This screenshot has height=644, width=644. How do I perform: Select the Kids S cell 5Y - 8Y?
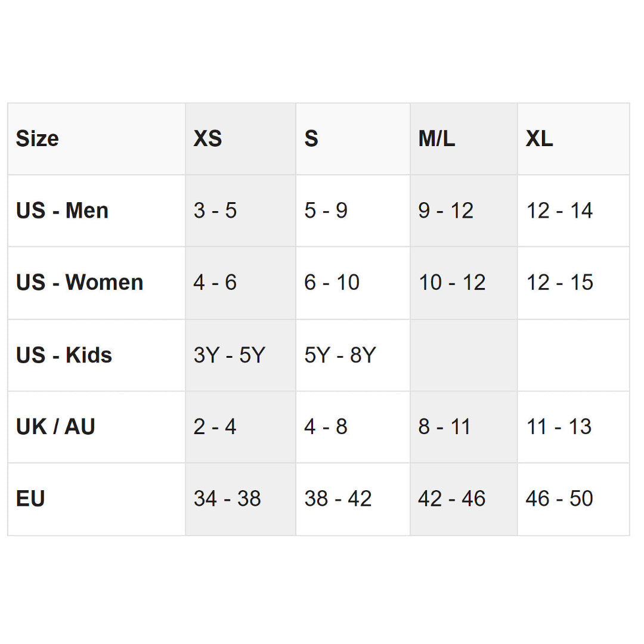[340, 355]
